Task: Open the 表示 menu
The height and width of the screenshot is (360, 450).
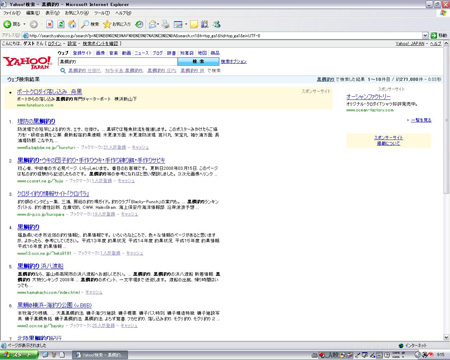Action: coord(52,13)
